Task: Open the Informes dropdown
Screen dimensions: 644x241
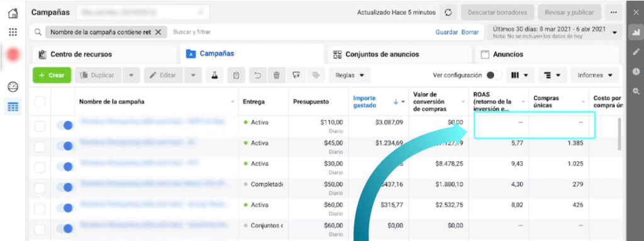Action: (x=595, y=76)
